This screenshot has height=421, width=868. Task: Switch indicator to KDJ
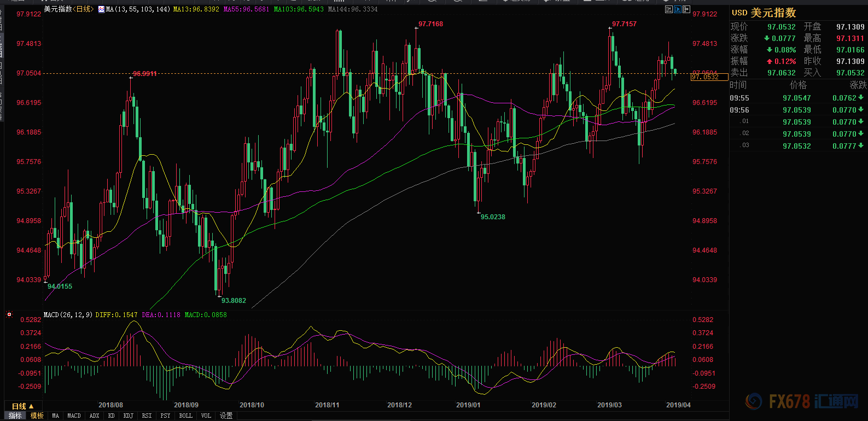click(x=128, y=416)
